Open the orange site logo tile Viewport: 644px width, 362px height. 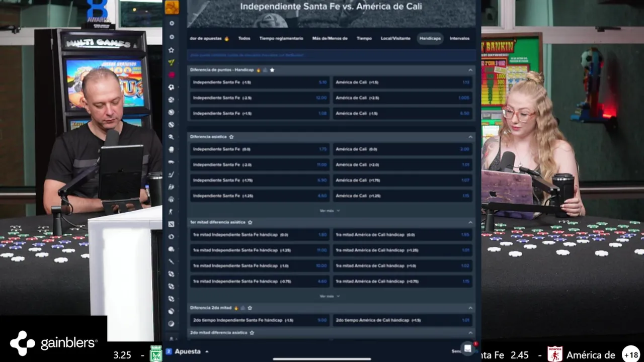click(172, 7)
